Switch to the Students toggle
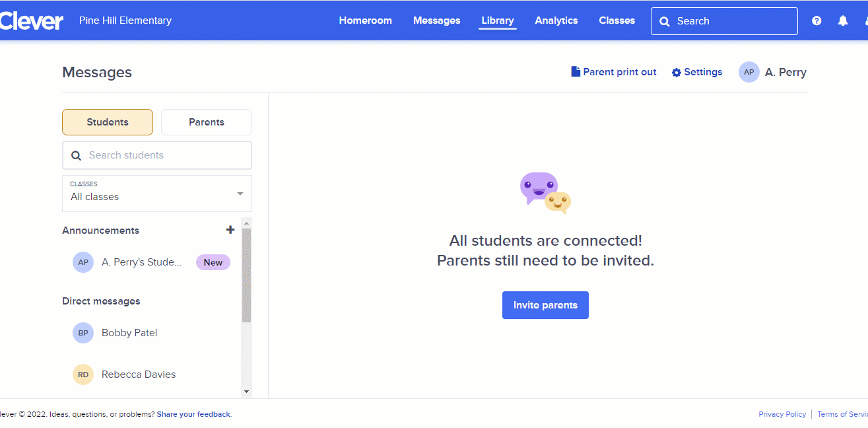The height and width of the screenshot is (428, 868). pyautogui.click(x=108, y=122)
